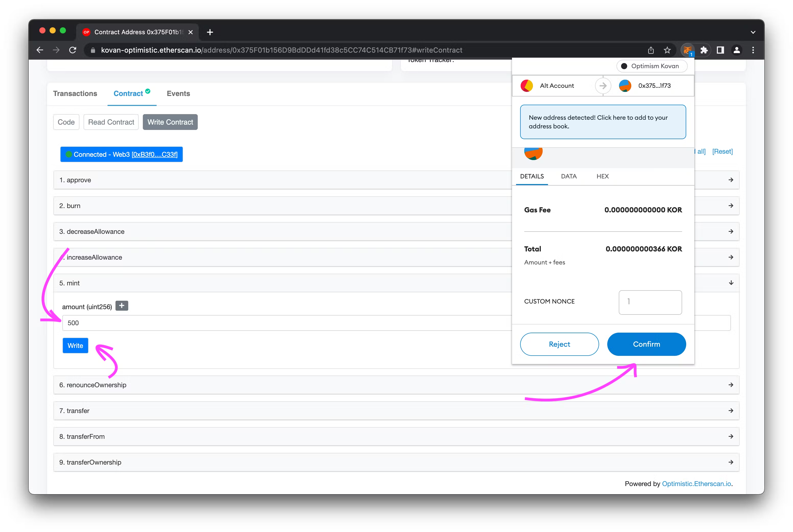
Task: Confirm the mint transaction in MetaMask
Action: pyautogui.click(x=646, y=344)
